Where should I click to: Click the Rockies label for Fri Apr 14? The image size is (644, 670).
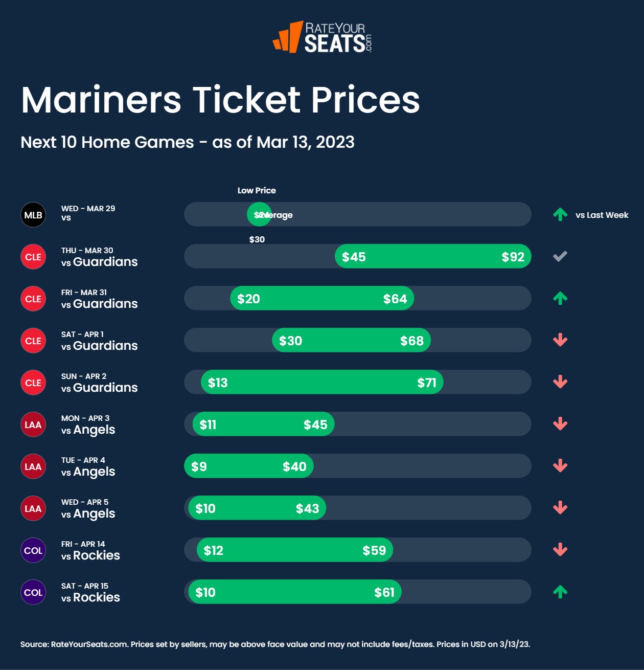pos(97,555)
